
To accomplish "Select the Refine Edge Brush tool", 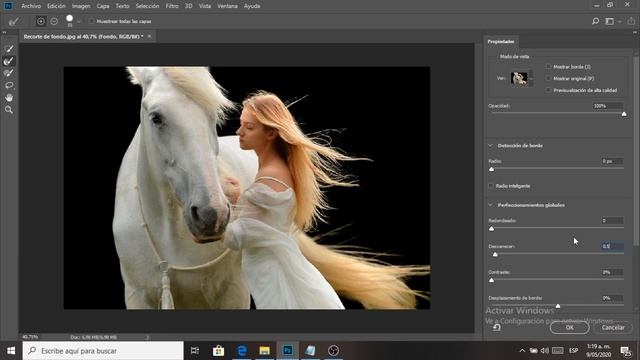I will (x=9, y=61).
